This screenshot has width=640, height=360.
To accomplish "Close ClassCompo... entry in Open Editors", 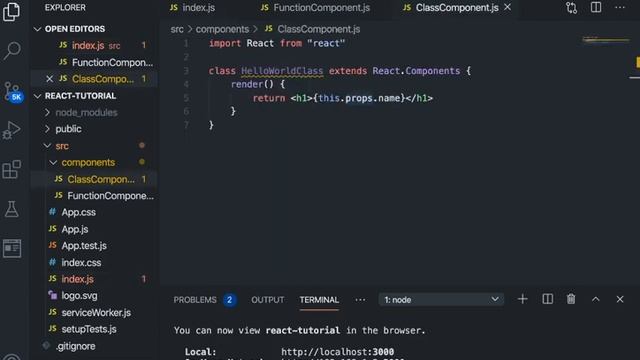I will [49, 79].
